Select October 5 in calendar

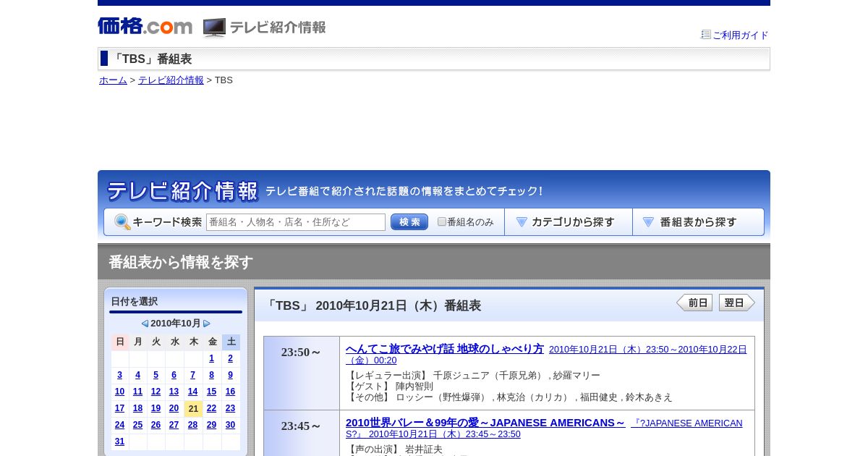pyautogui.click(x=156, y=375)
